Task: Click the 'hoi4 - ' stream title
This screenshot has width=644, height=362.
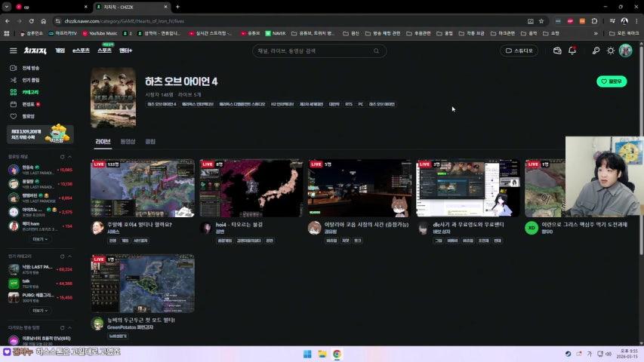Action: click(x=239, y=225)
